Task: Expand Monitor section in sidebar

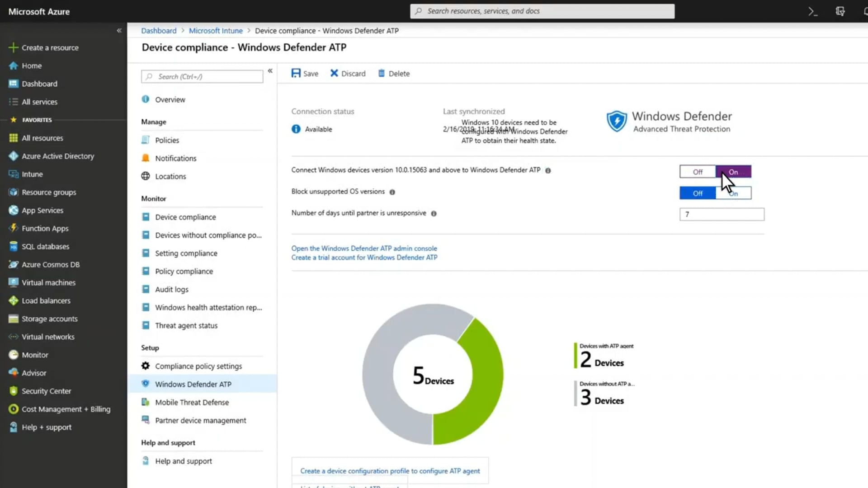Action: click(153, 198)
